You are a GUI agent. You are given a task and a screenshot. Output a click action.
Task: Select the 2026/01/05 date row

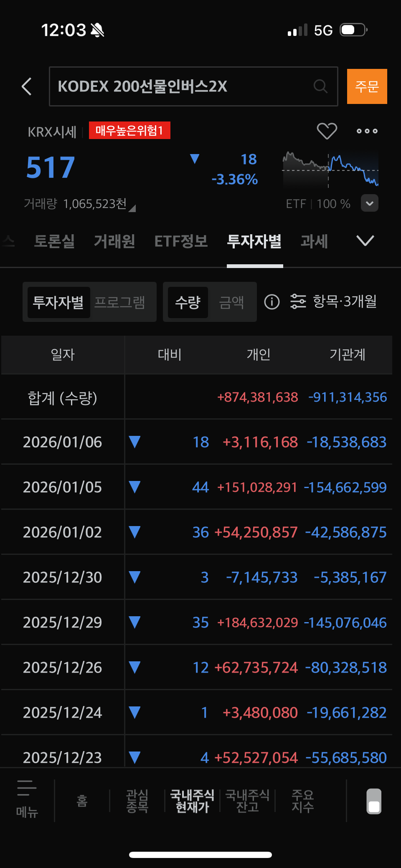[x=197, y=487]
